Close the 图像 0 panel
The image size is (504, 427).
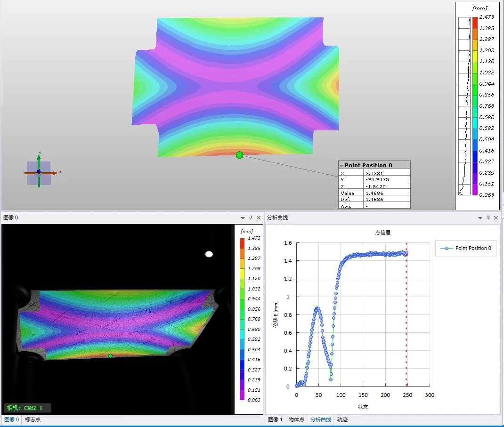(259, 218)
